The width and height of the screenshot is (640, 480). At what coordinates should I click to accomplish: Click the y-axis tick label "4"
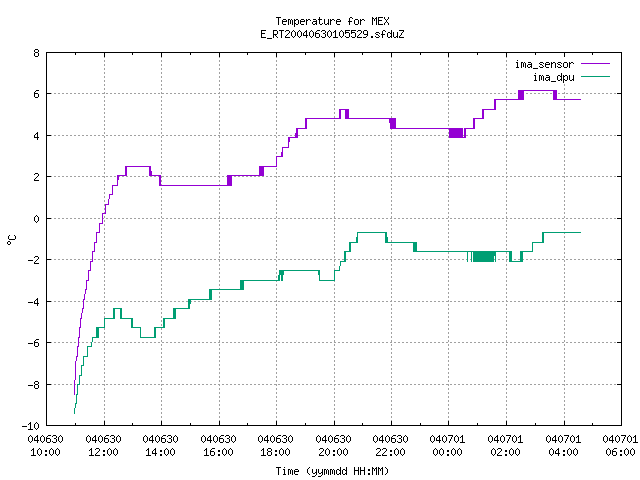37,136
